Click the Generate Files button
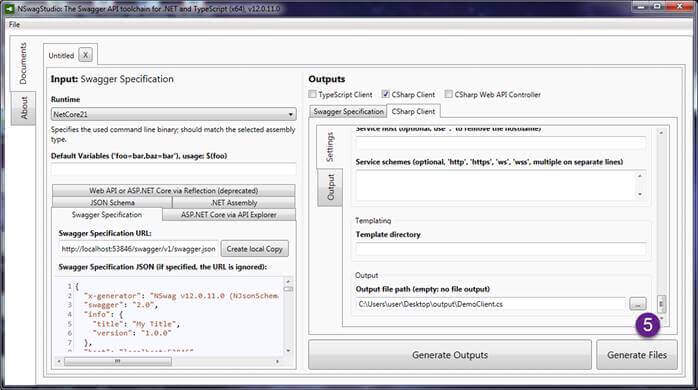 pos(637,355)
